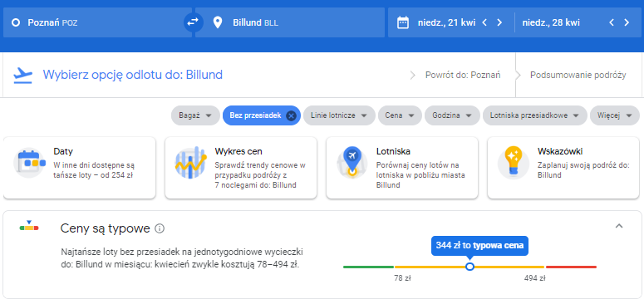Open the Wskazówki card
Image resolution: width=644 pixels, height=304 pixels.
click(563, 168)
